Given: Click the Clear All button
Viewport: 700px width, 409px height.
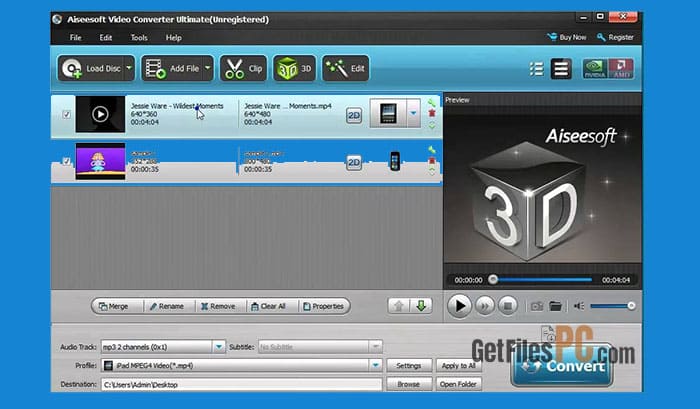Looking at the screenshot, I should point(268,306).
